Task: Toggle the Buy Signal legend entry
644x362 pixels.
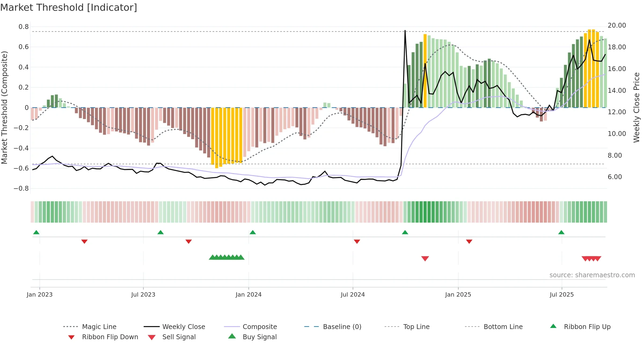Action: coord(252,337)
